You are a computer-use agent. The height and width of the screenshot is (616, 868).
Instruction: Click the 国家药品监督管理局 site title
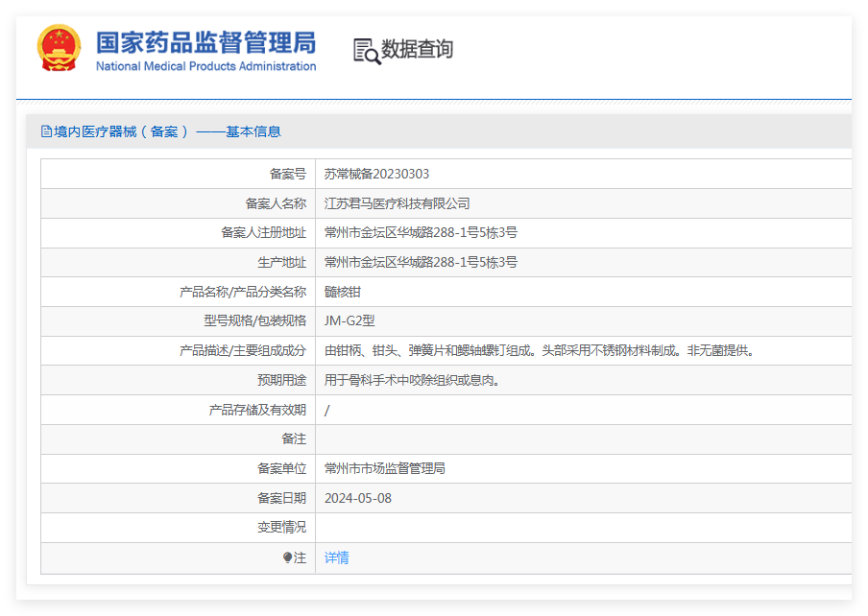point(205,42)
